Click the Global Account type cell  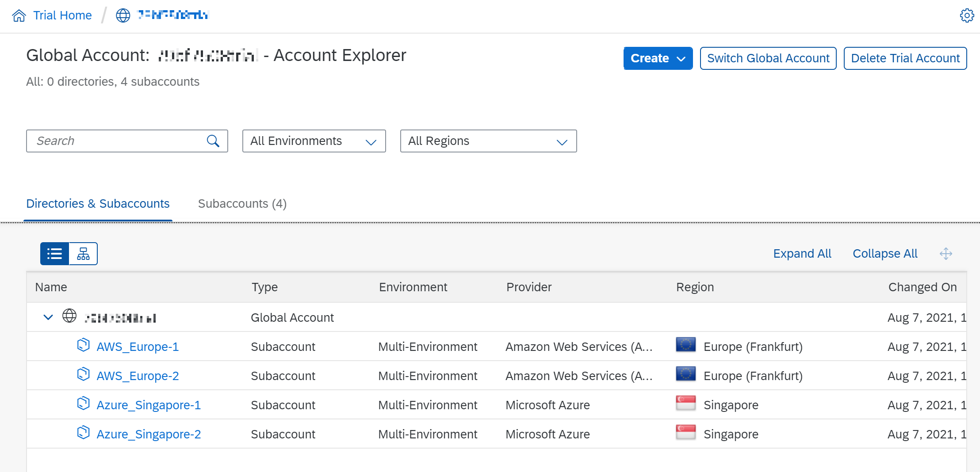(292, 318)
